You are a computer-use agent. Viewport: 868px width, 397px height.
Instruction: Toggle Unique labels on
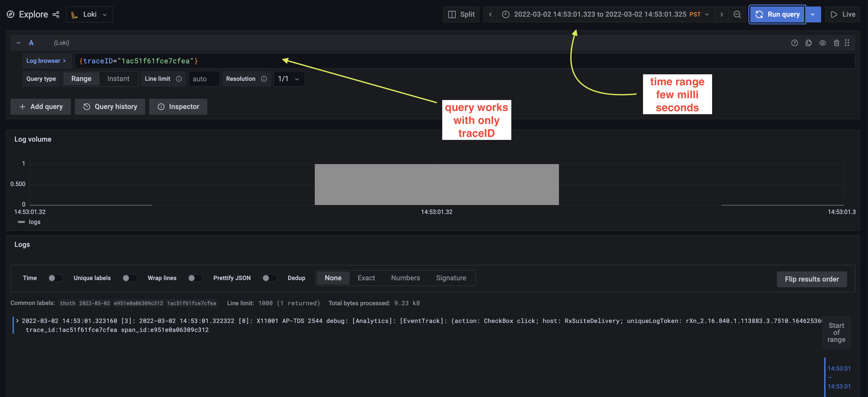point(129,278)
